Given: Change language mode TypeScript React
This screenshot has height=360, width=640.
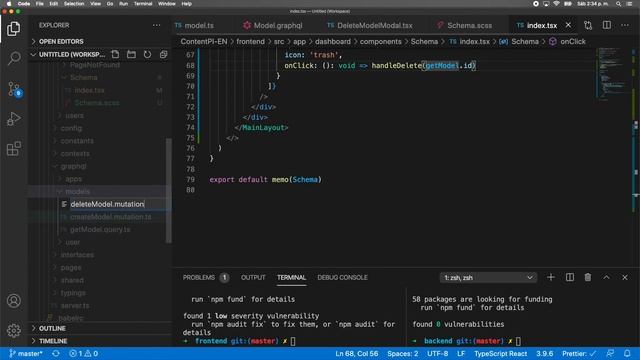Looking at the screenshot, I should [x=500, y=353].
